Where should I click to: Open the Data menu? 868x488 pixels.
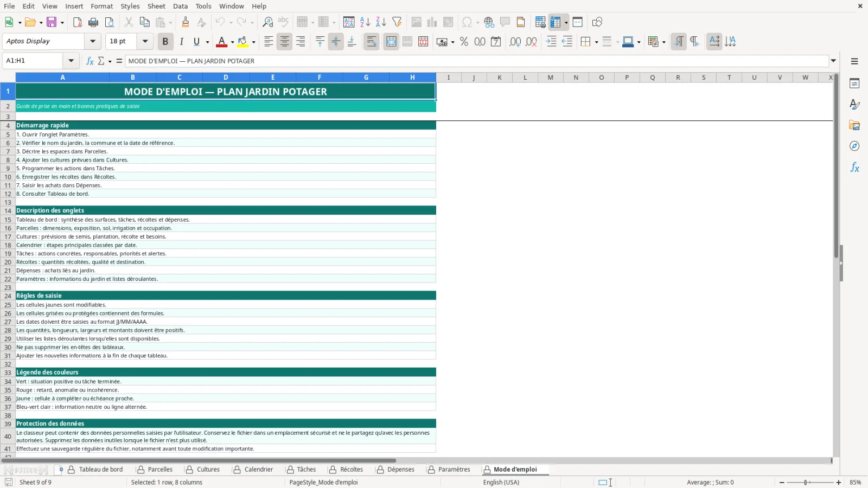click(x=181, y=6)
